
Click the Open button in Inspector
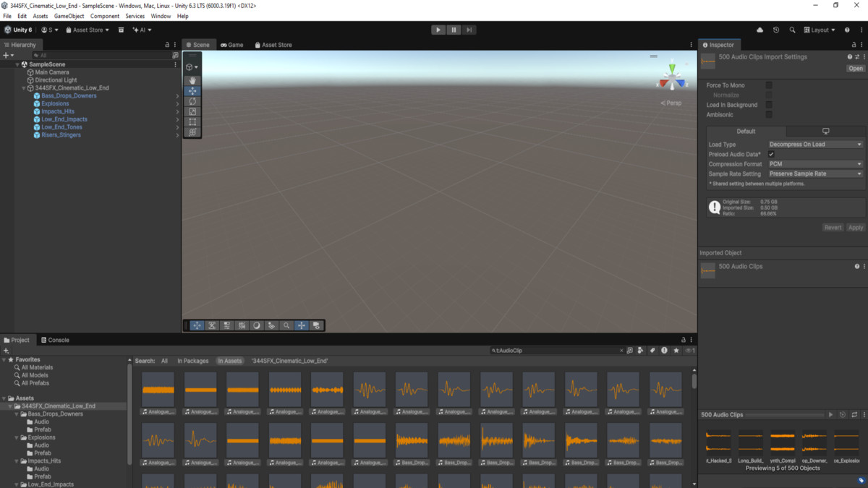(856, 69)
